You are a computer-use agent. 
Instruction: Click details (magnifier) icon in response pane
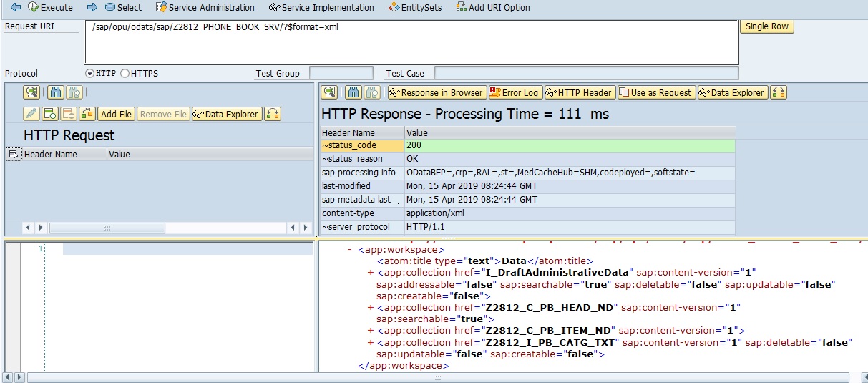[329, 92]
